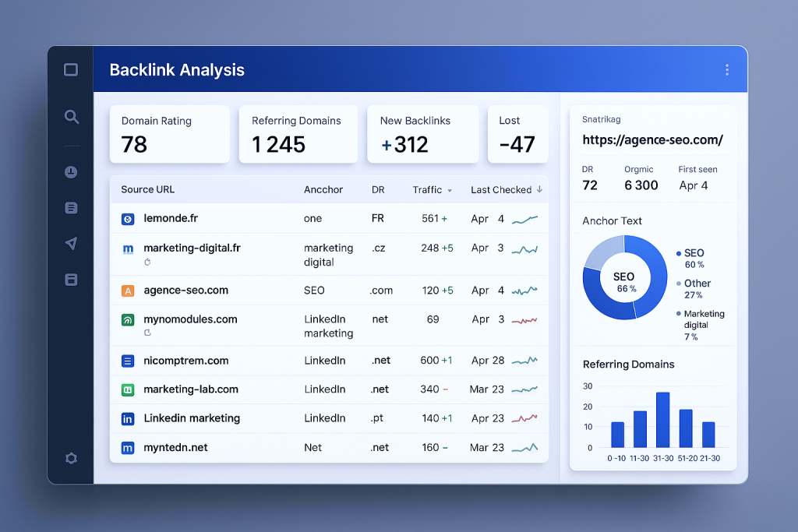Switch to dashboard view via the top sidebar icon

click(x=70, y=69)
